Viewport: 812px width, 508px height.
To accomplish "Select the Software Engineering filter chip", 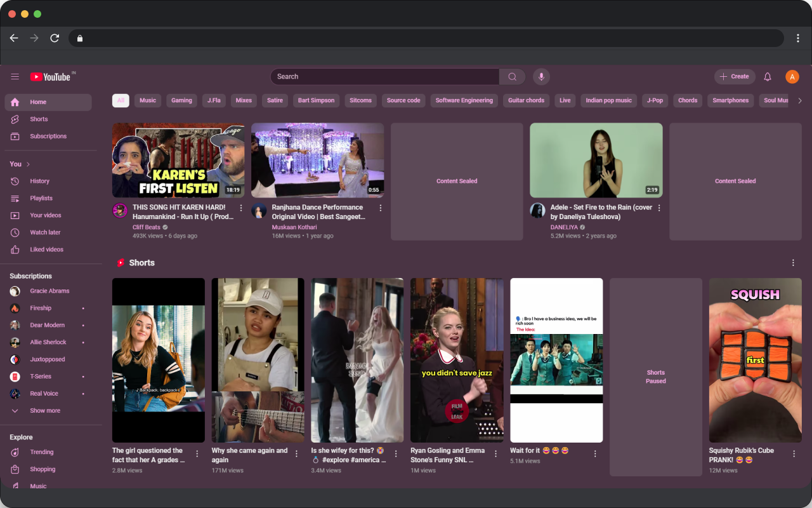I will [x=464, y=100].
